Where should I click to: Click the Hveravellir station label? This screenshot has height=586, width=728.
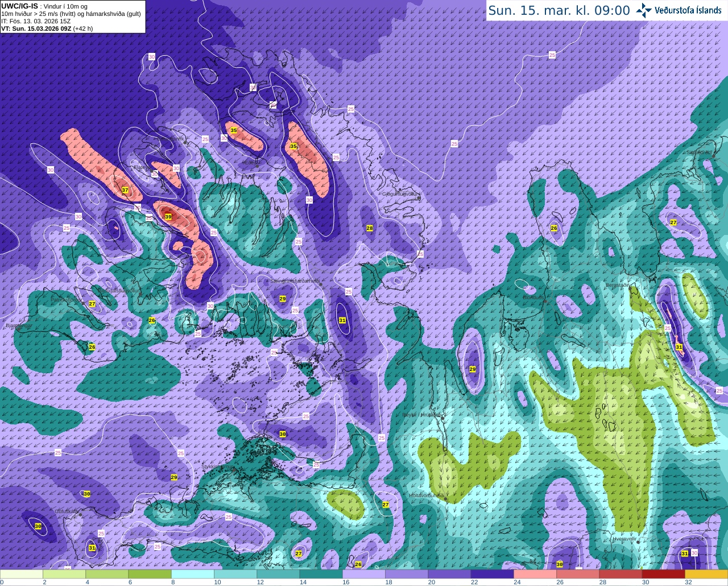[x=624, y=538]
